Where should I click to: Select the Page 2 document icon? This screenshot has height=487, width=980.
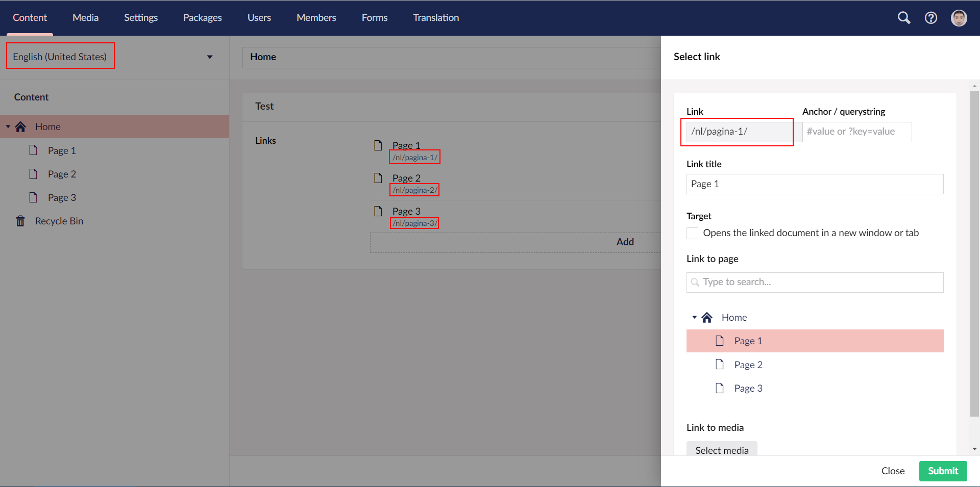pos(33,173)
